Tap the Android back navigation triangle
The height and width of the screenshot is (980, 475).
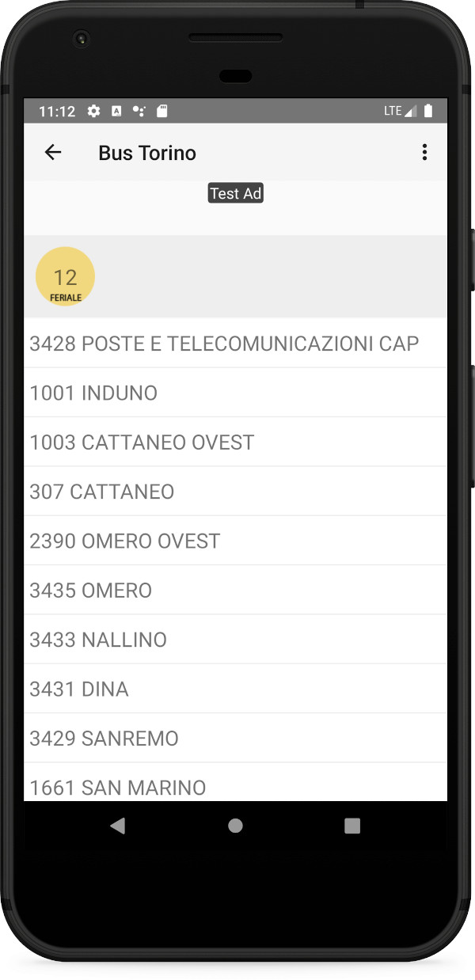pos(117,826)
